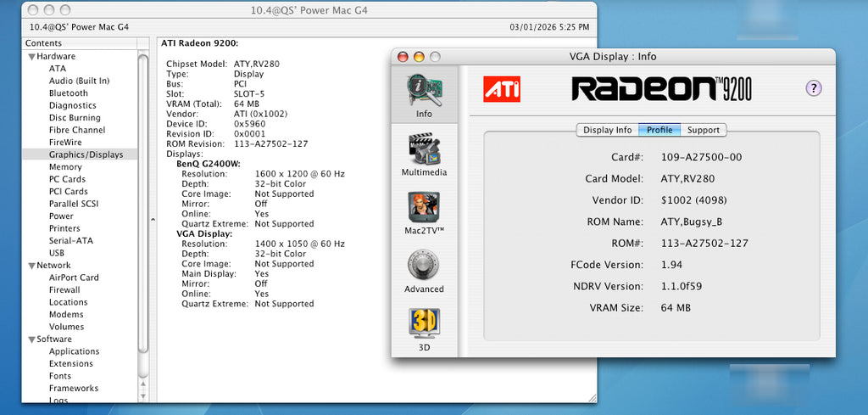Select ATA in the Contents list
Viewport: 868px width, 415px height.
57,69
